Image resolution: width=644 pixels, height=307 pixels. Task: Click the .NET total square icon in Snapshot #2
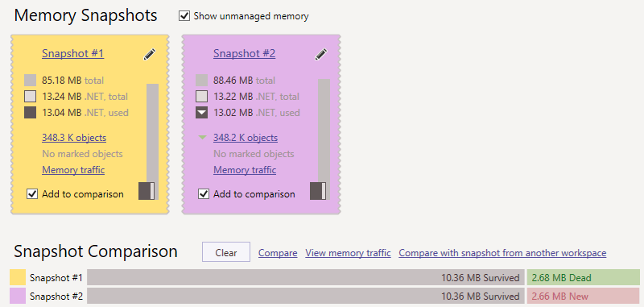coord(201,97)
